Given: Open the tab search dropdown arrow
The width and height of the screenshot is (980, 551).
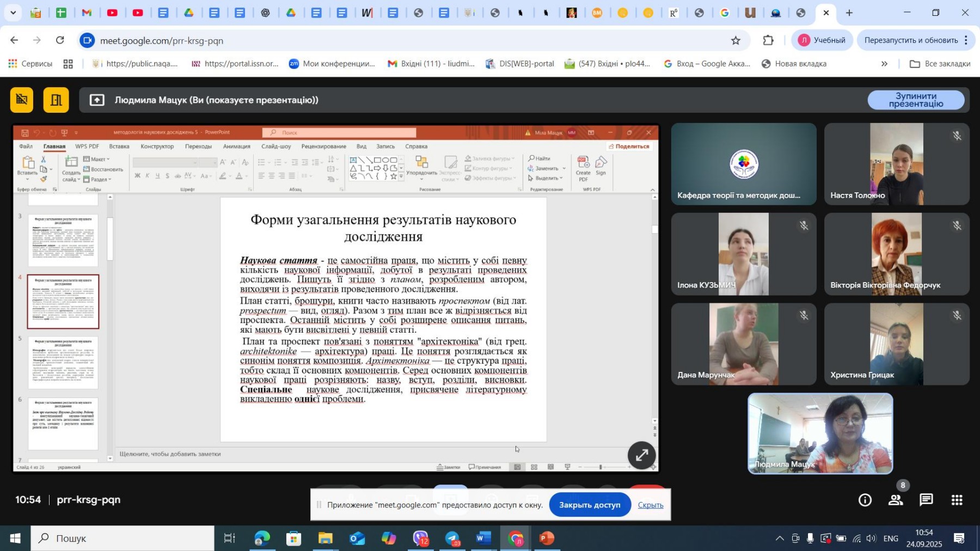Looking at the screenshot, I should pyautogui.click(x=13, y=13).
